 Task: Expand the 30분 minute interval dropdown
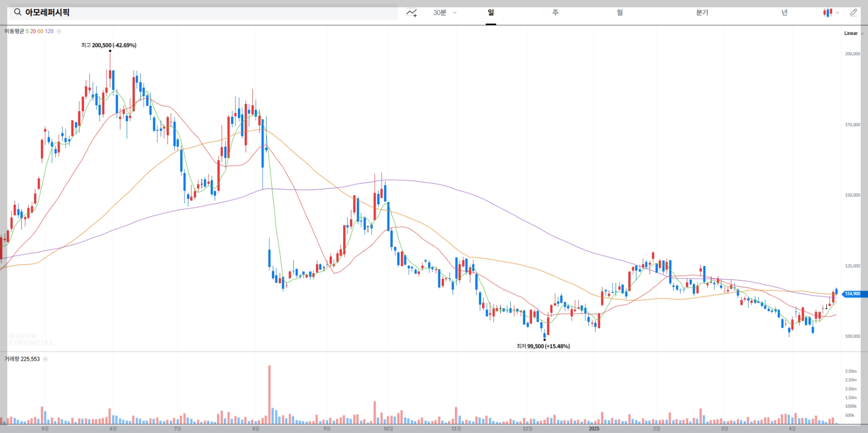pyautogui.click(x=445, y=13)
